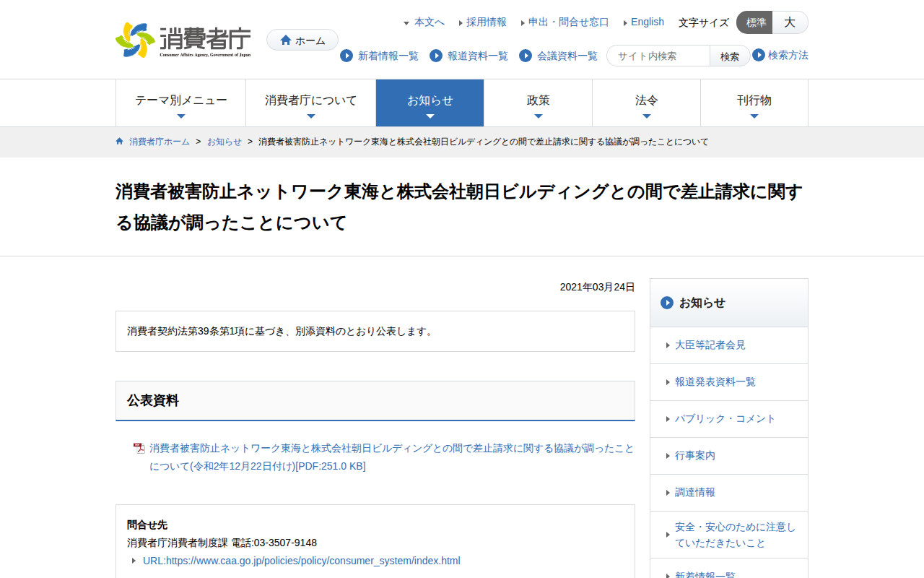The height and width of the screenshot is (578, 924).
Task: Click the house icon in the breadcrumb bar
Action: point(119,142)
